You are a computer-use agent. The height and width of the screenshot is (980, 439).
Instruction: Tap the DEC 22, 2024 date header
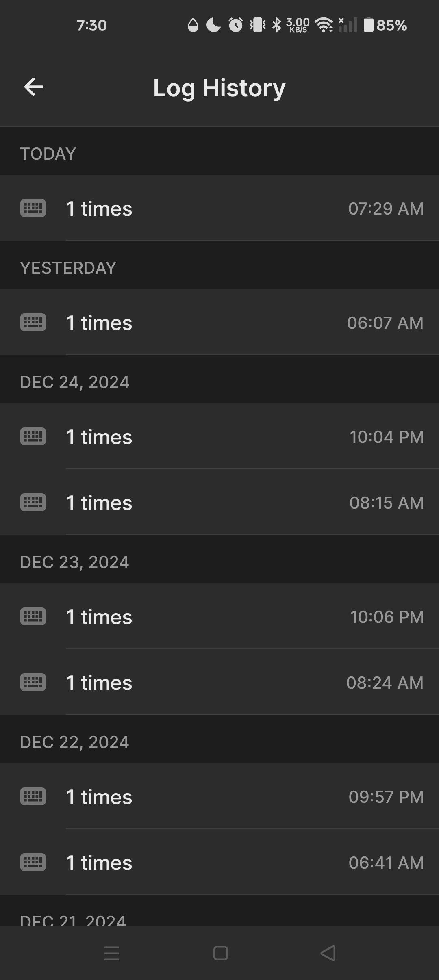(x=74, y=742)
